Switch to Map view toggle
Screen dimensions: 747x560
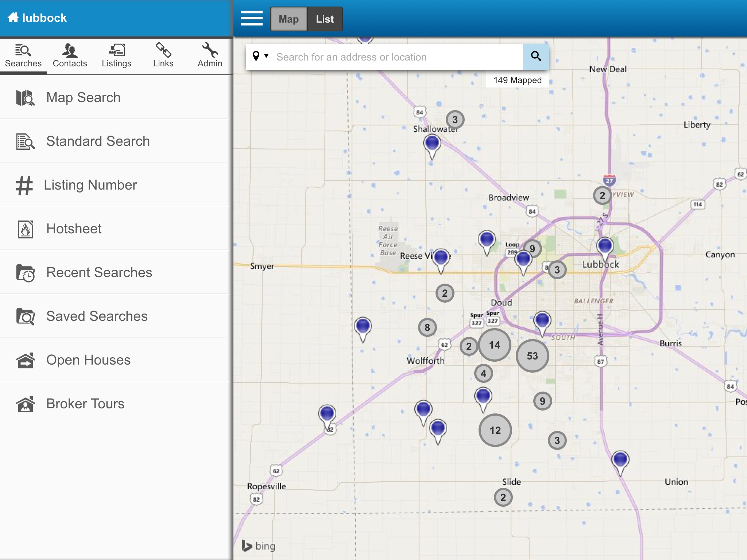(289, 19)
